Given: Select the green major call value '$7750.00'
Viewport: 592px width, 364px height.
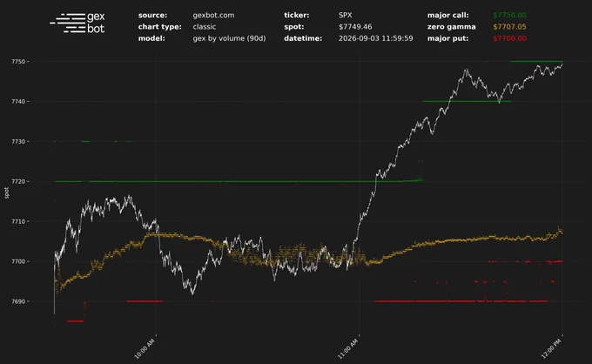Looking at the screenshot, I should [x=509, y=15].
